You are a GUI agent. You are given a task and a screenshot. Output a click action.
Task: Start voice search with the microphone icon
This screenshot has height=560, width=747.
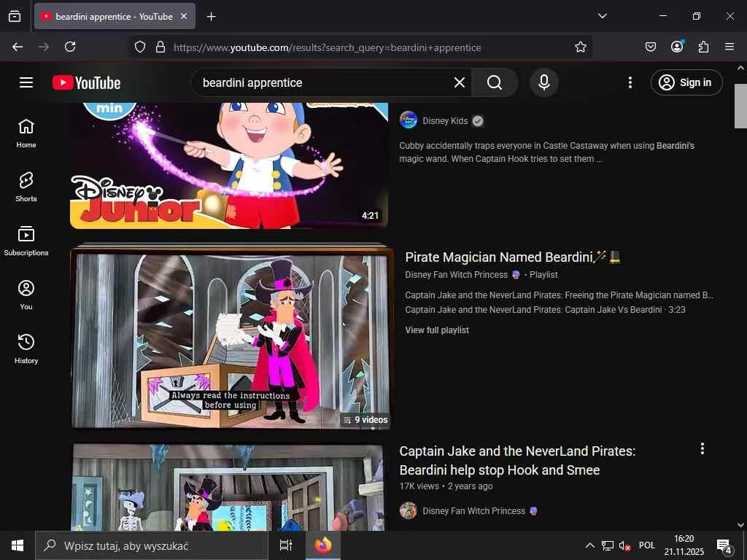[x=543, y=82]
